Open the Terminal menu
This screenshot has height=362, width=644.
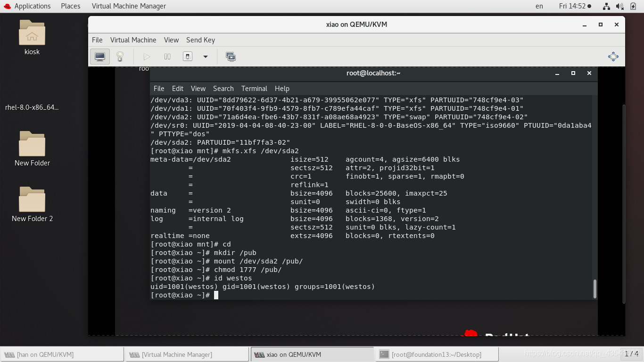[x=254, y=89]
